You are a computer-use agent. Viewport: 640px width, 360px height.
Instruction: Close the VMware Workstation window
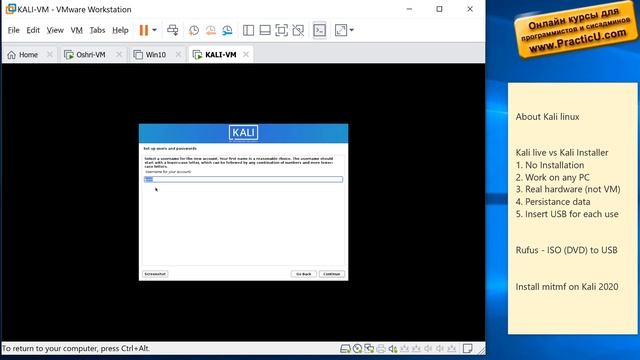(470, 9)
